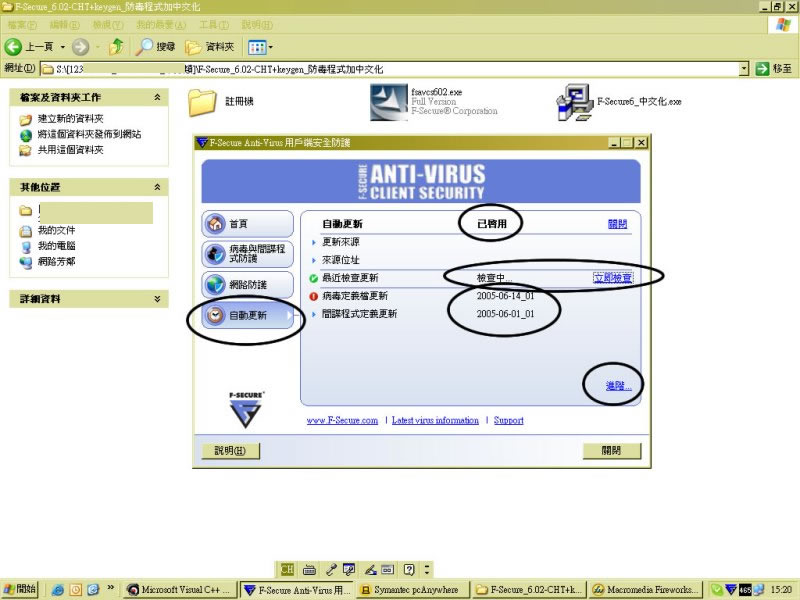The width and height of the screenshot is (800, 600).
Task: Collapse the 其他位置 panel
Action: [x=157, y=187]
